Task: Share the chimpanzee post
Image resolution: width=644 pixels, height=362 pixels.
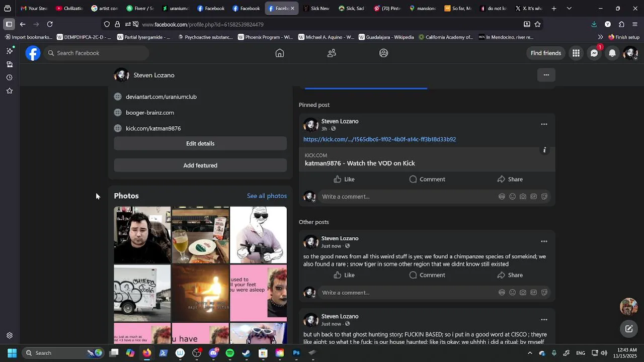Action: point(510,276)
